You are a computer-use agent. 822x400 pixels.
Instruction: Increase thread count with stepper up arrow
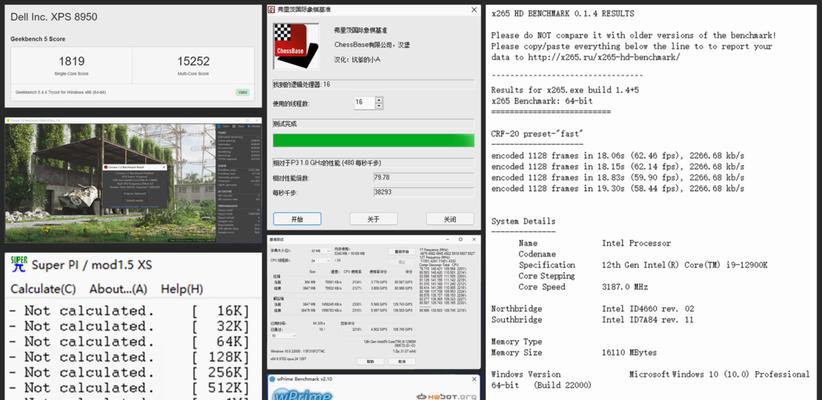coord(379,100)
